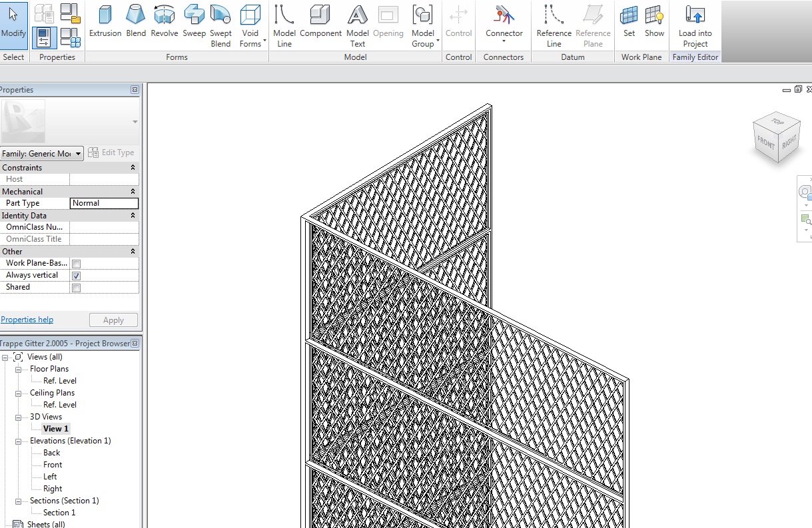Collapse the Elevations (Elevation 1) node
The width and height of the screenshot is (812, 528).
[19, 441]
